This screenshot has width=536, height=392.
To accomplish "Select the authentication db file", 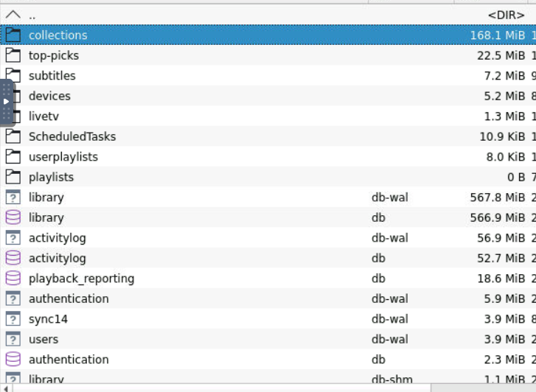I will pyautogui.click(x=69, y=360).
